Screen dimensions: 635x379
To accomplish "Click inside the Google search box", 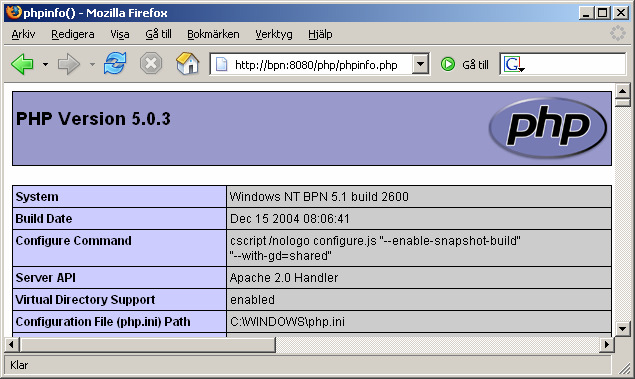I will click(x=575, y=64).
